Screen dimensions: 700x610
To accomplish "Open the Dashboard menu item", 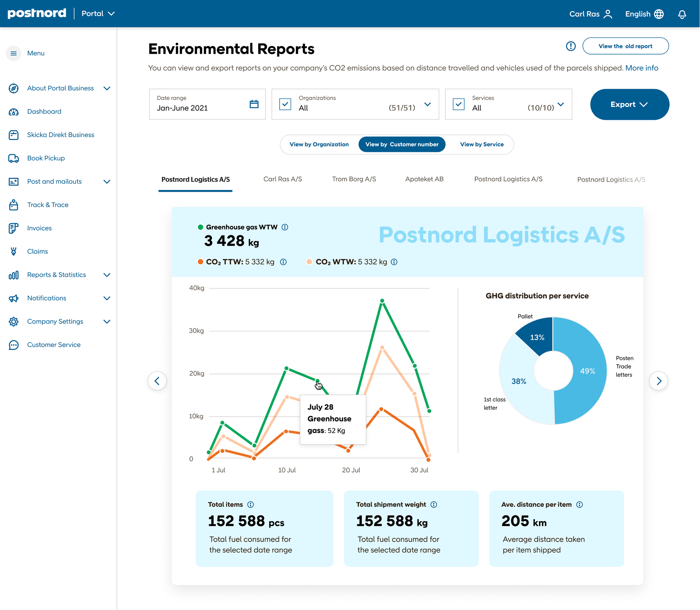I will pyautogui.click(x=44, y=112).
